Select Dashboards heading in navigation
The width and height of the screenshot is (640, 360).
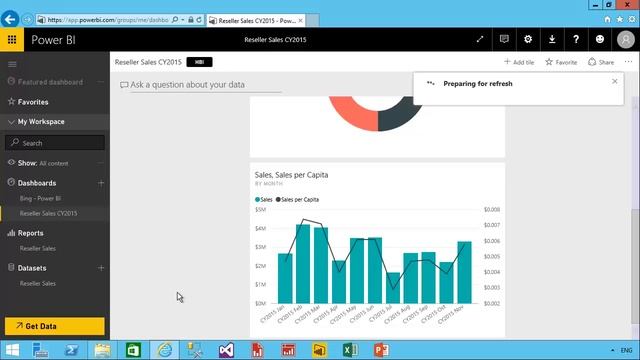(37, 183)
